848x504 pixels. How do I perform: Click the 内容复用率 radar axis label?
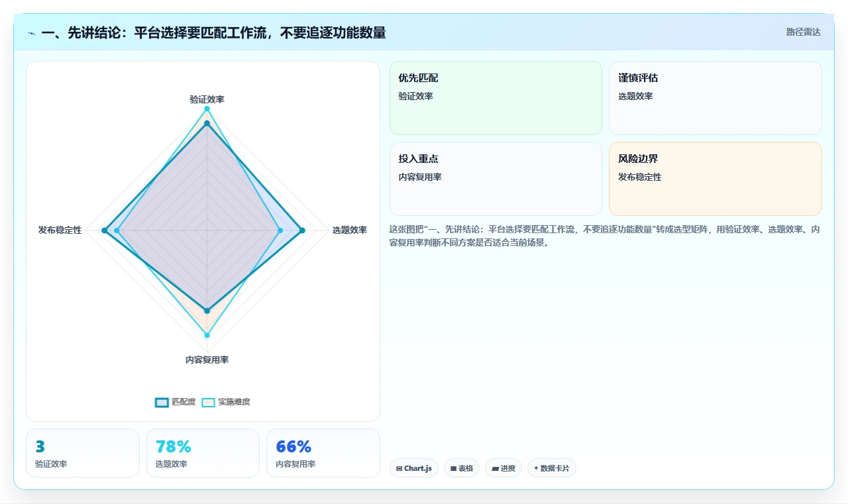point(207,360)
